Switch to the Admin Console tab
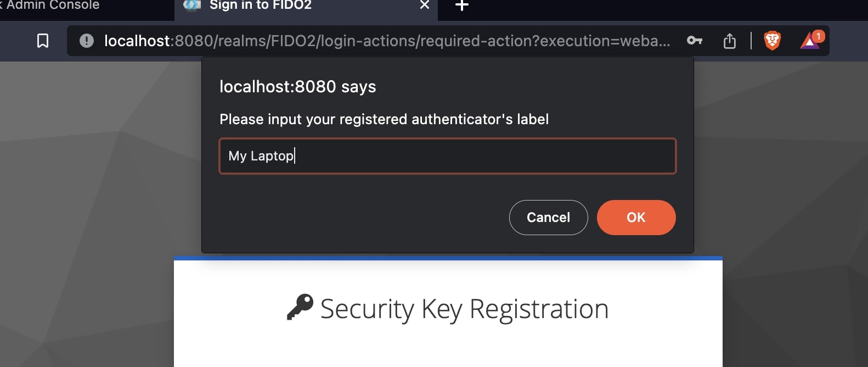Image resolution: width=868 pixels, height=367 pixels. [53, 5]
